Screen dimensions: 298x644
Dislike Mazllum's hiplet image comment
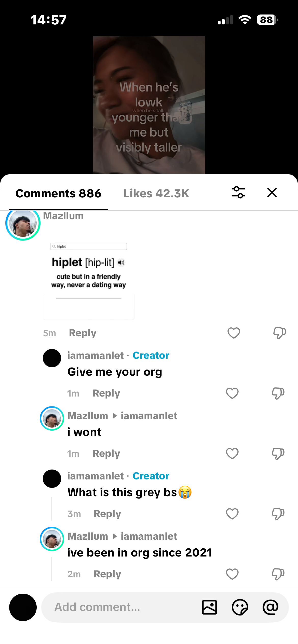tap(279, 333)
